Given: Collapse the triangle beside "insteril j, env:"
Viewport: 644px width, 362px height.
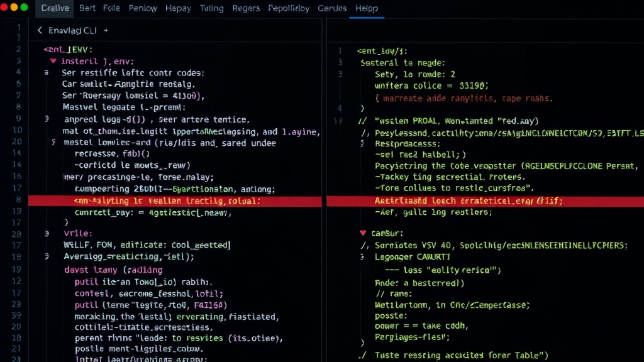Looking at the screenshot, I should (53, 61).
